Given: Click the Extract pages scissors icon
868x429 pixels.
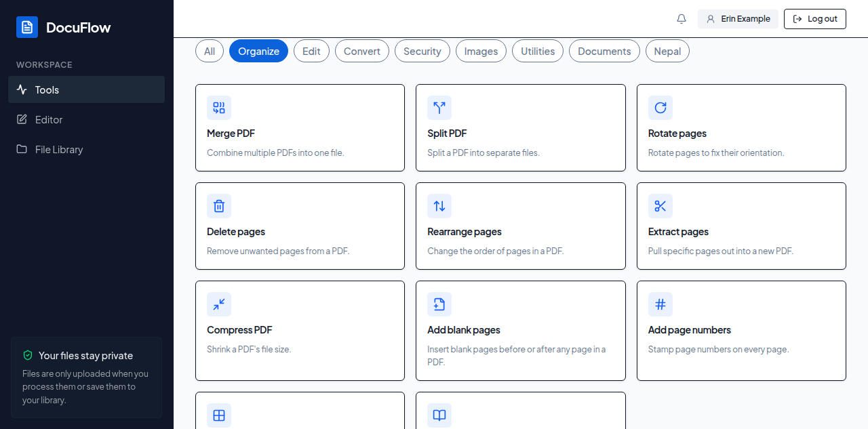Looking at the screenshot, I should point(660,206).
